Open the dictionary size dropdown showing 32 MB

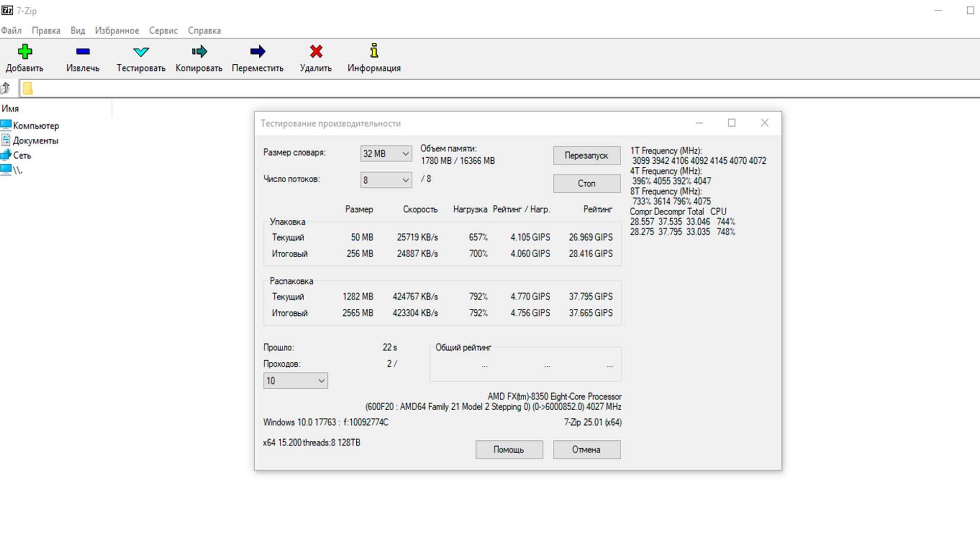click(385, 154)
